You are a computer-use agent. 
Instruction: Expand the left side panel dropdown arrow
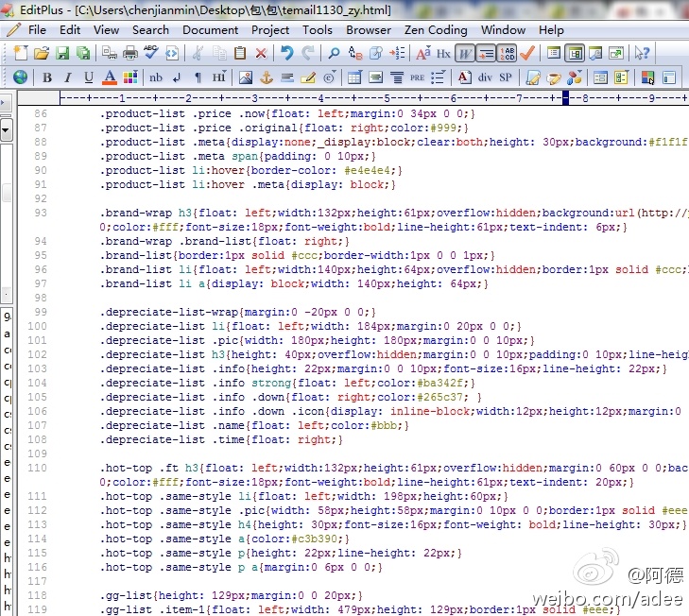(x=7, y=130)
